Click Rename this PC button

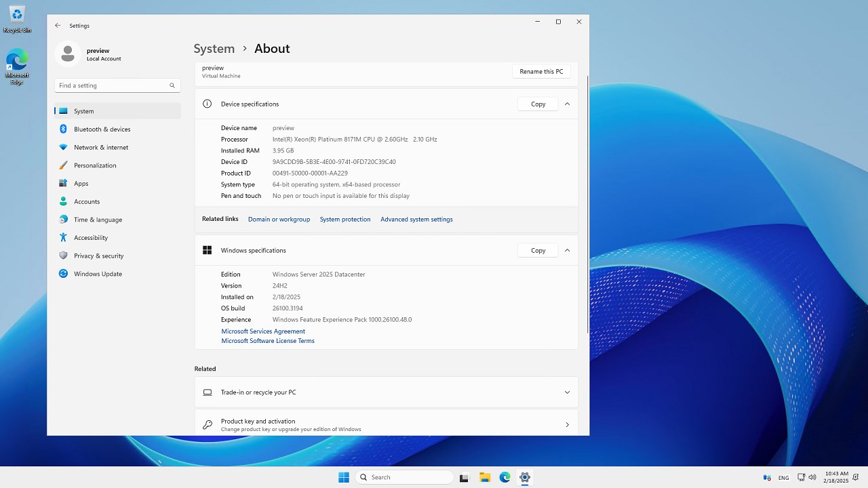[x=541, y=71]
